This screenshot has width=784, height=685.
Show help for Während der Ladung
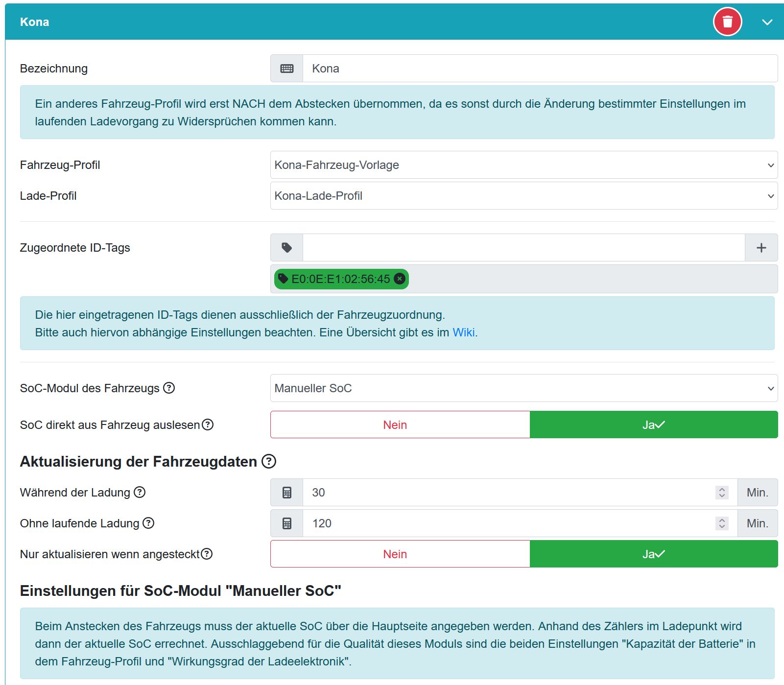pos(140,492)
